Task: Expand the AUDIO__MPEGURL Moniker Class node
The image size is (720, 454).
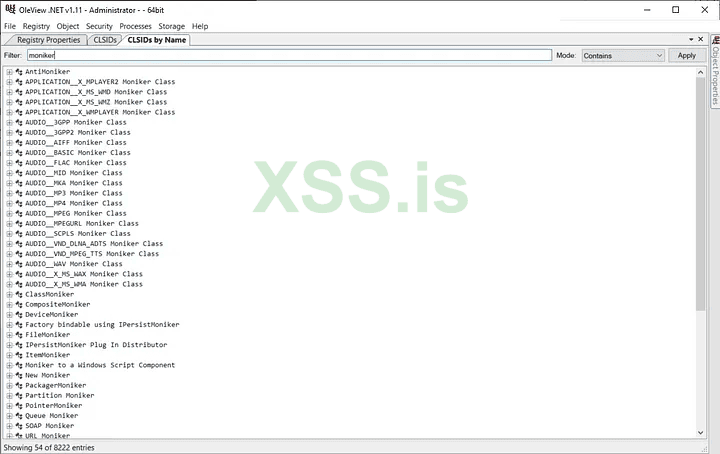Action: (x=9, y=223)
